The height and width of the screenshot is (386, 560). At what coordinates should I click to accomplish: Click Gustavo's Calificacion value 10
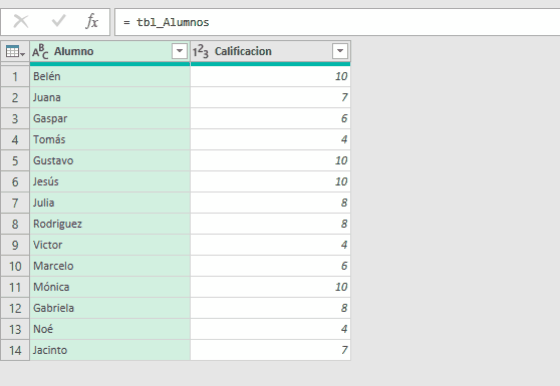[x=270, y=160]
